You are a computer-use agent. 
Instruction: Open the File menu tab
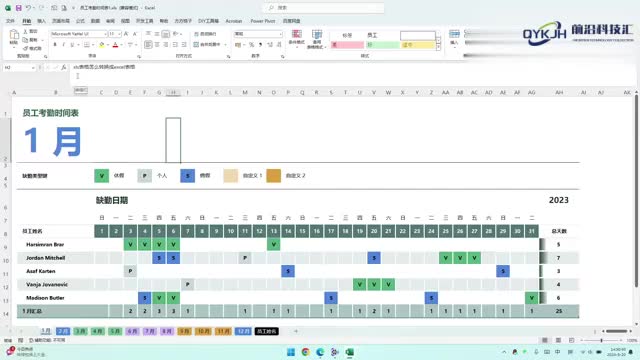tap(10, 21)
